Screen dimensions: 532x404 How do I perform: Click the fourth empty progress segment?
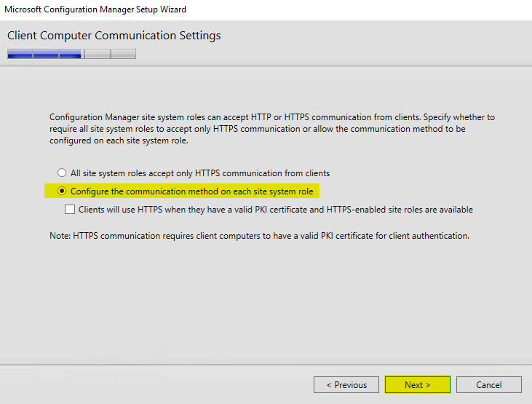click(97, 54)
